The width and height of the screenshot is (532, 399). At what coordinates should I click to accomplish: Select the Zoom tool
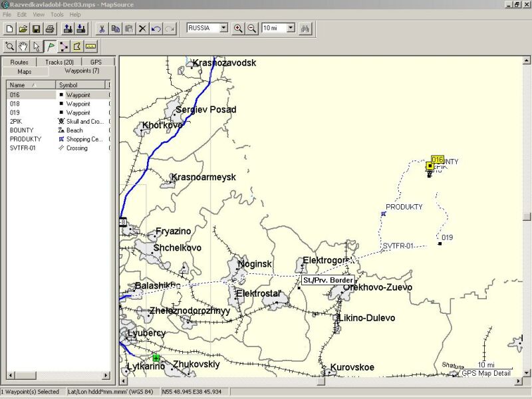click(x=9, y=47)
